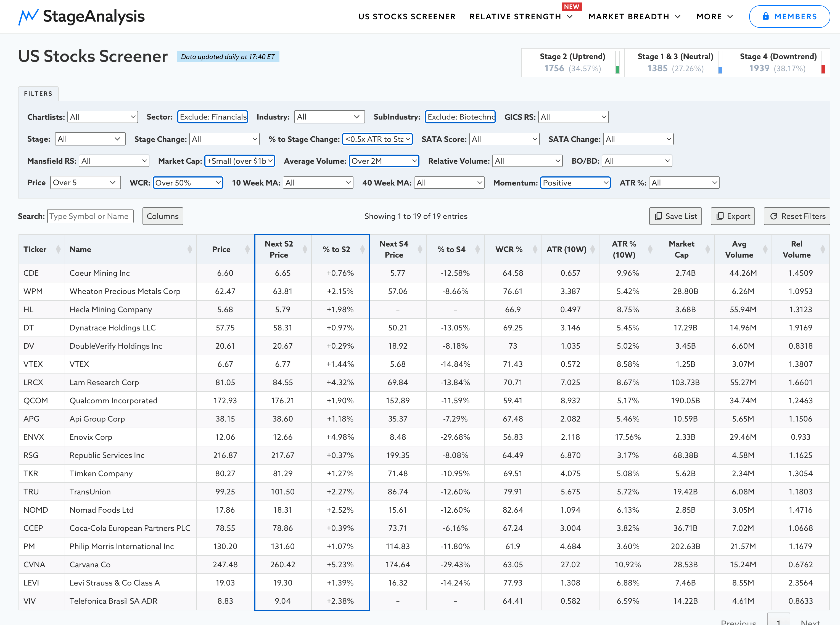Sort by WCR % arrows

pos(535,249)
